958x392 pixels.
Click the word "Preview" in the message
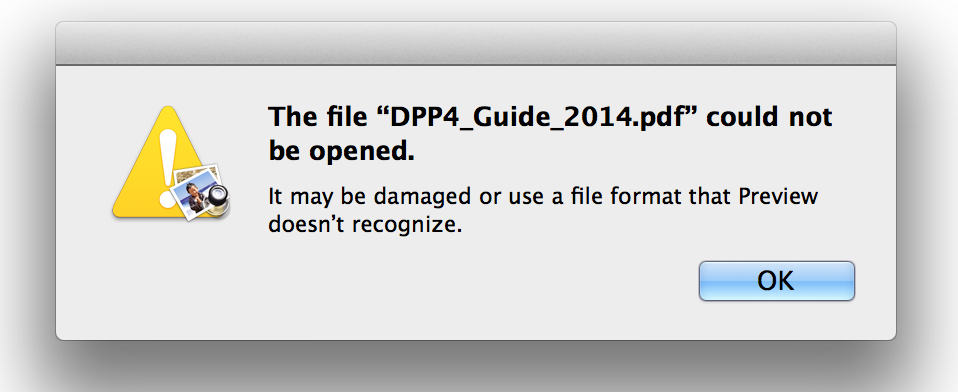pyautogui.click(x=778, y=197)
